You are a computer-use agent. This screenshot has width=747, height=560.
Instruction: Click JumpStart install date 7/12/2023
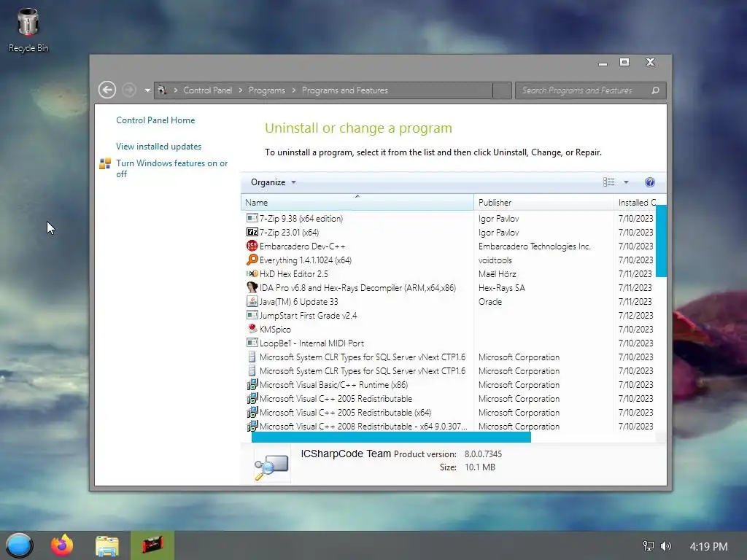[x=635, y=315]
